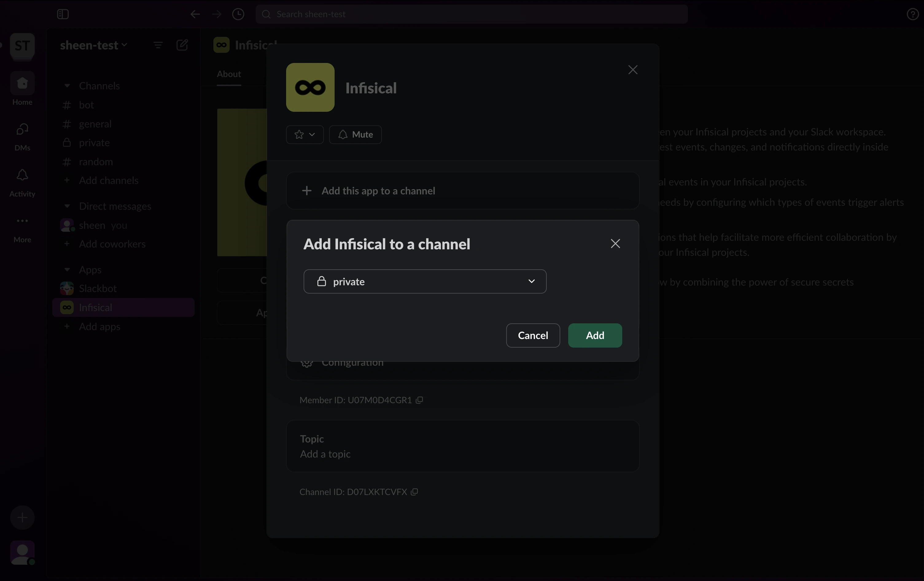Click Add coworkers

pos(123,244)
